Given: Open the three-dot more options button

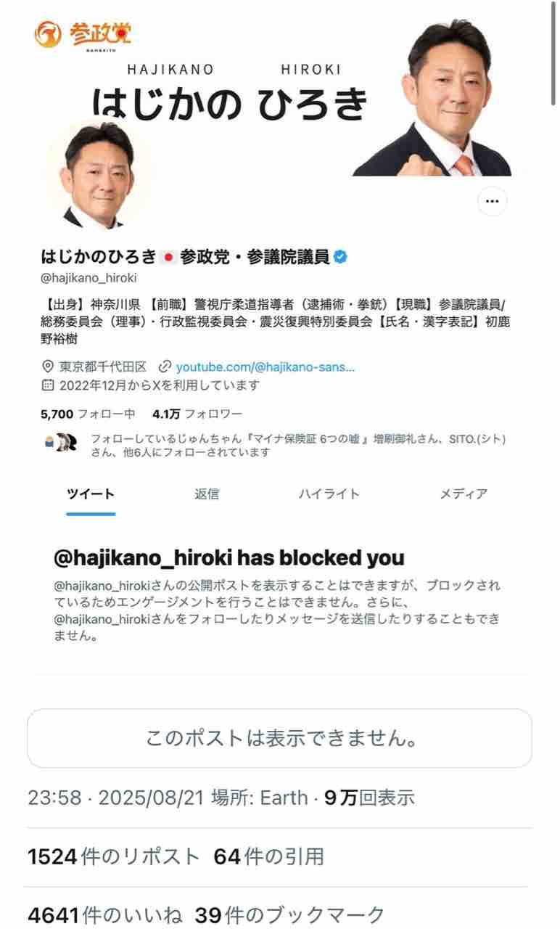Looking at the screenshot, I should click(x=493, y=201).
